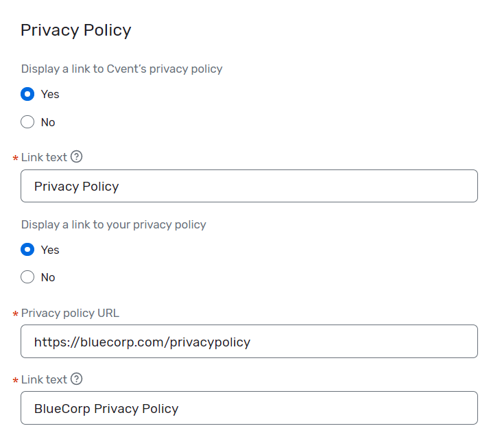
Task: Click the 'Privacy policy URL' field label
Action: (70, 313)
